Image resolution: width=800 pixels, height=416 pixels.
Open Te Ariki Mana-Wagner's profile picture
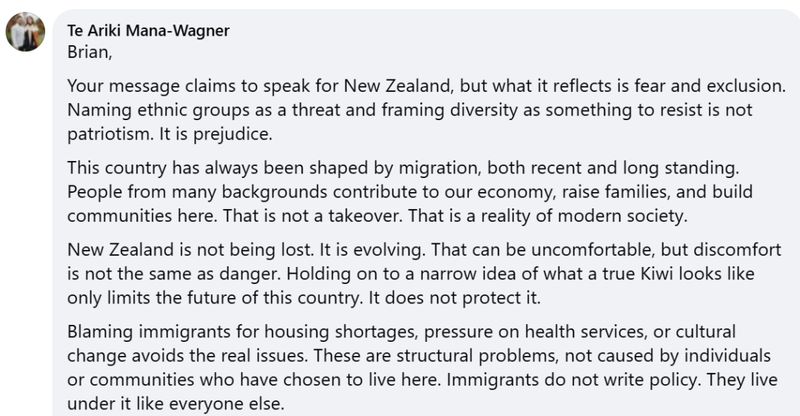(x=25, y=32)
